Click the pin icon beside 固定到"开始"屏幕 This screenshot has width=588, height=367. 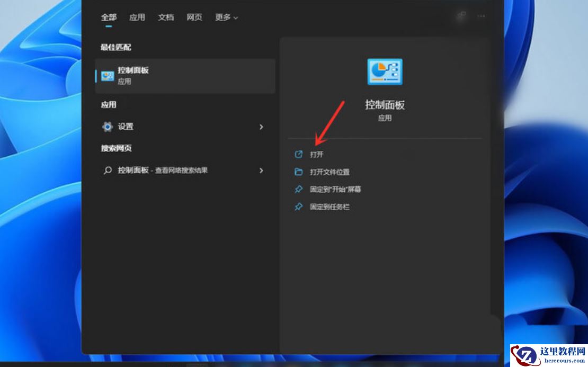click(299, 189)
